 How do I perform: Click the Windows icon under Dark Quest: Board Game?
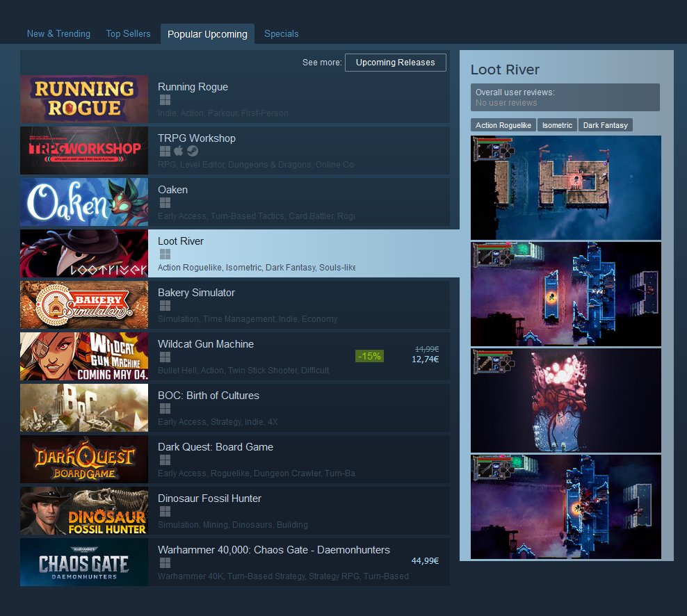click(165, 460)
